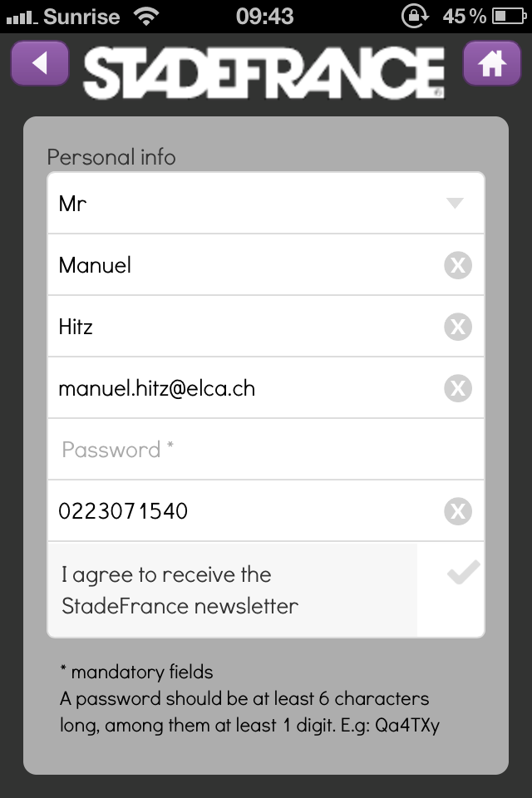Screen dimensions: 532x798
Task: Go to home via house icon
Action: [492, 64]
